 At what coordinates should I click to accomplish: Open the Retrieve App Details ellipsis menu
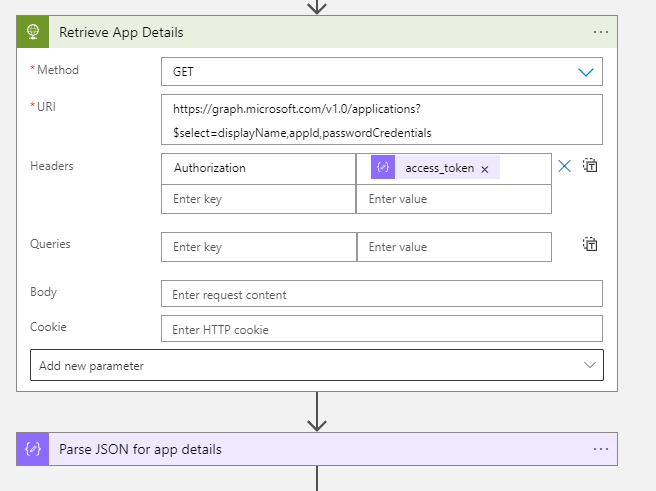point(600,32)
